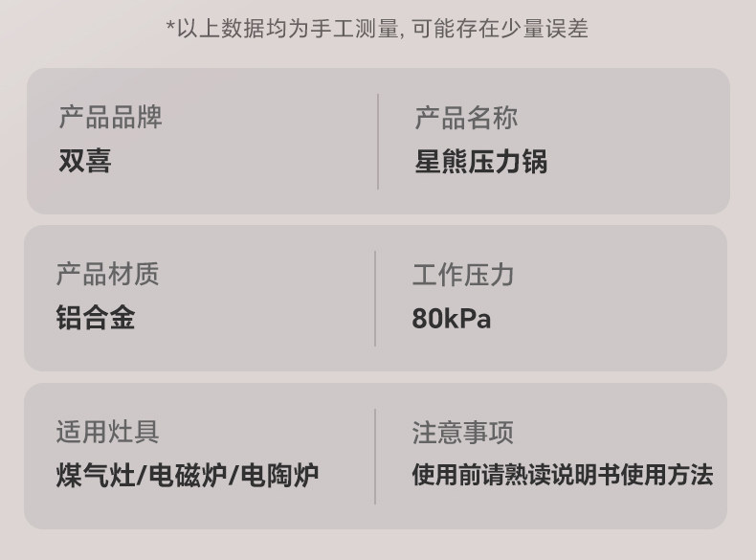Select the '产品名称' label
The image size is (756, 560).
coord(466,118)
